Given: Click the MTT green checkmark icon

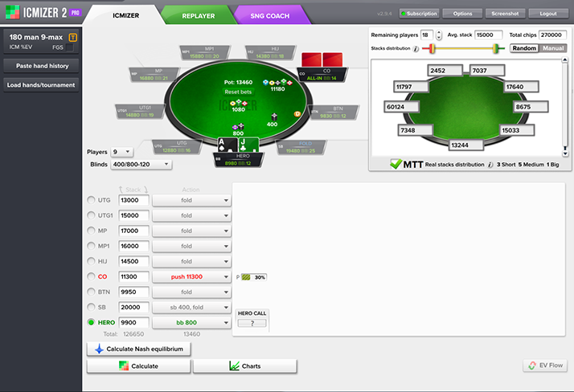Looking at the screenshot, I should [396, 164].
